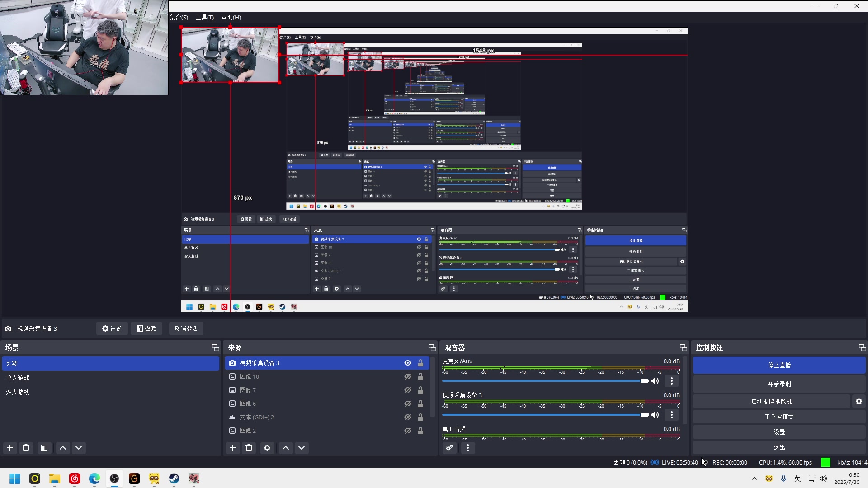Select 文本 (GDI+) 2 source row
Screen dimensions: 868x488
[327, 417]
